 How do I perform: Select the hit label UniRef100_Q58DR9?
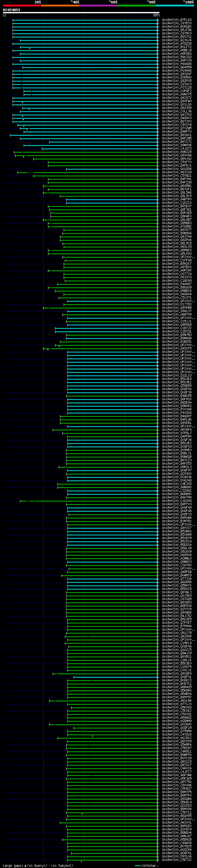click(x=176, y=386)
